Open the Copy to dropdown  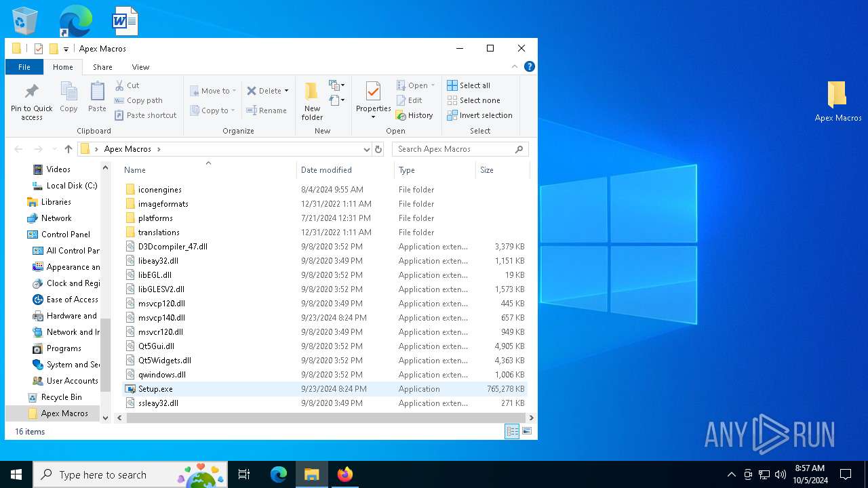(x=213, y=110)
